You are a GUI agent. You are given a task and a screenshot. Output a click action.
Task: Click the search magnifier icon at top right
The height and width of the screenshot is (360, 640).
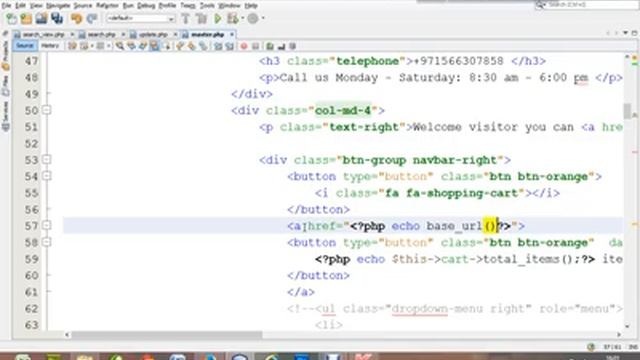[540, 5]
